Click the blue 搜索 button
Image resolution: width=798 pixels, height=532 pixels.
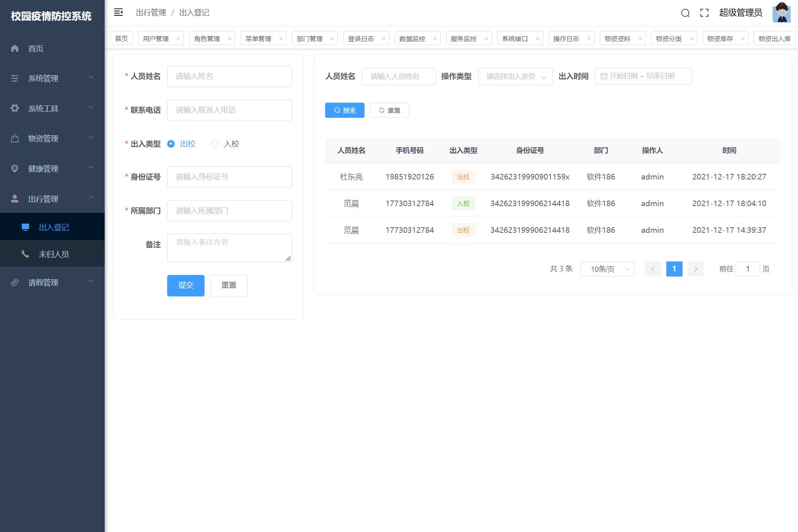coord(345,110)
